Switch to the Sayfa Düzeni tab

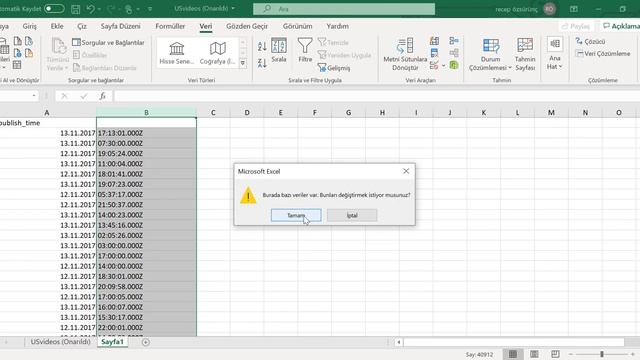coord(120,26)
